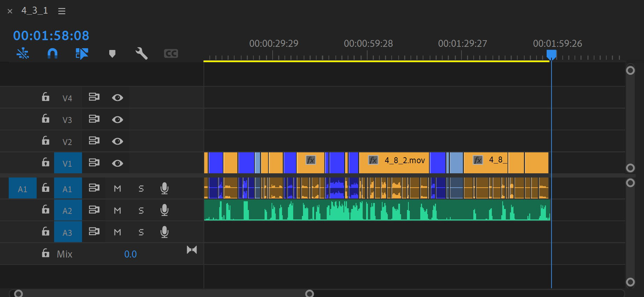Mute audio track A2

pyautogui.click(x=117, y=210)
